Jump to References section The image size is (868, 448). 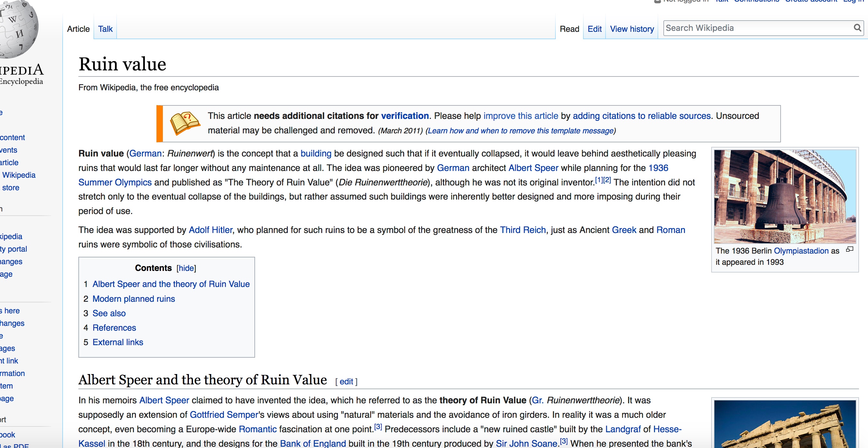point(114,328)
